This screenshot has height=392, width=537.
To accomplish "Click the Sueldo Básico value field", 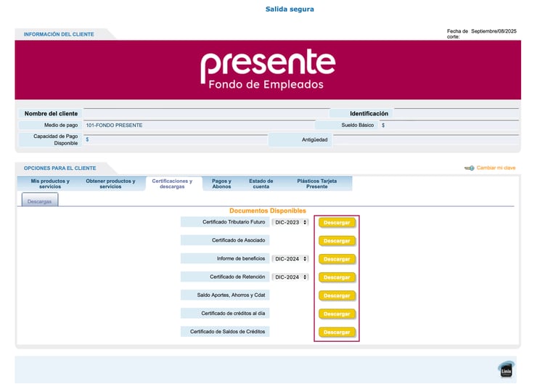I will tap(449, 126).
